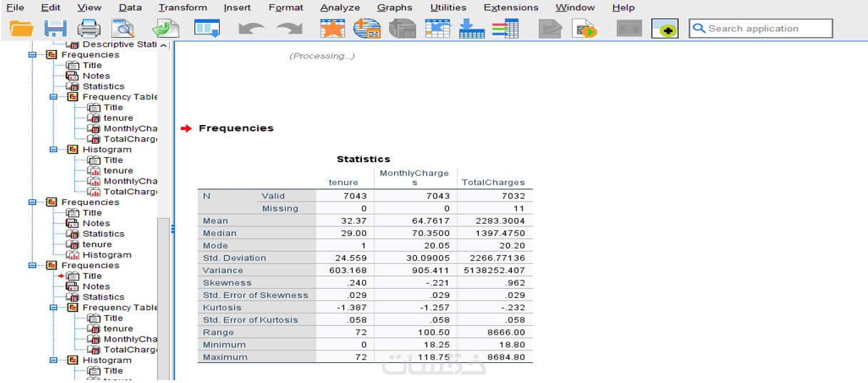The image size is (868, 383).
Task: Open the Graphs menu
Action: tap(395, 8)
